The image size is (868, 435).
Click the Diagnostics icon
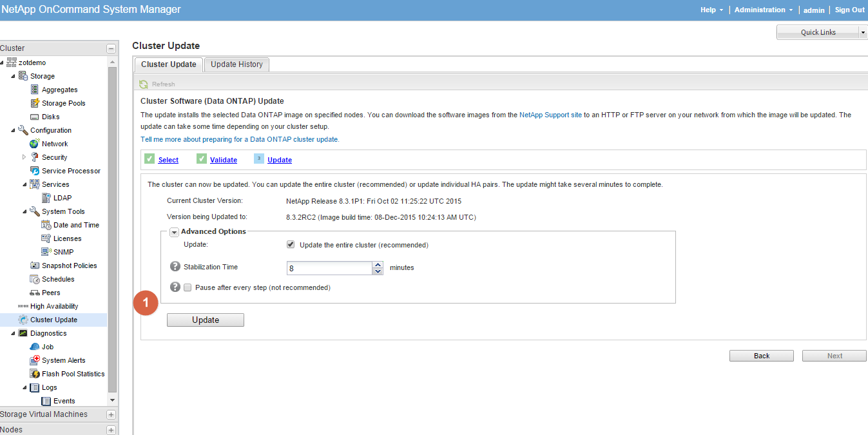[x=23, y=333]
